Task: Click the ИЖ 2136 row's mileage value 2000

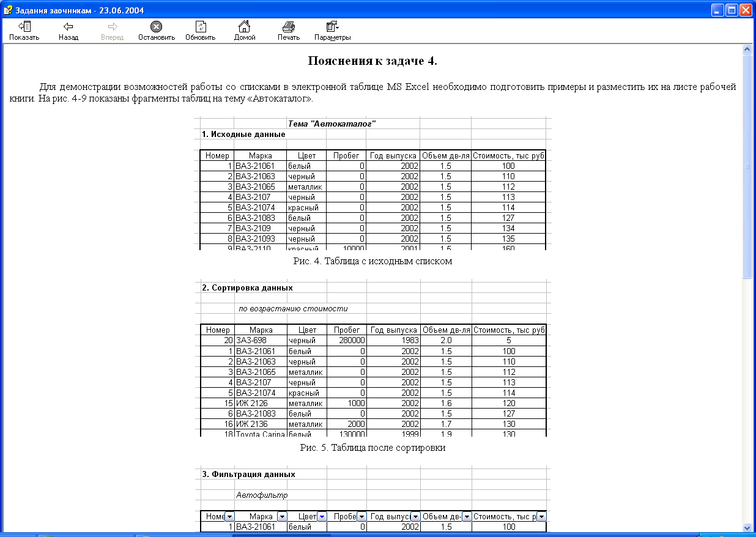Action: (x=346, y=424)
